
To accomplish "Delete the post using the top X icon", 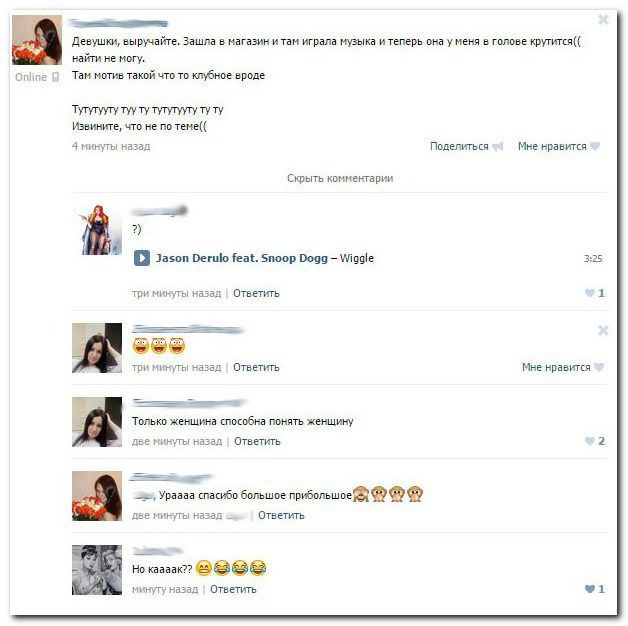I will point(603,19).
